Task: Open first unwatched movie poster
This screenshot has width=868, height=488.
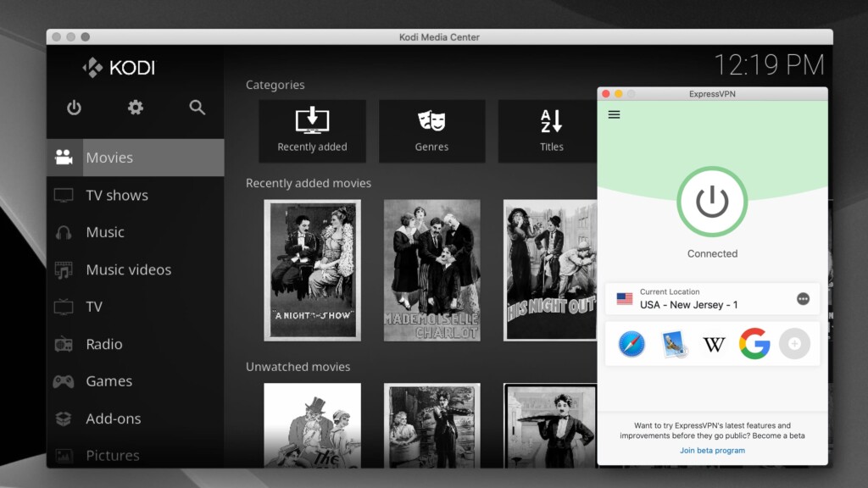Action: coord(312,425)
